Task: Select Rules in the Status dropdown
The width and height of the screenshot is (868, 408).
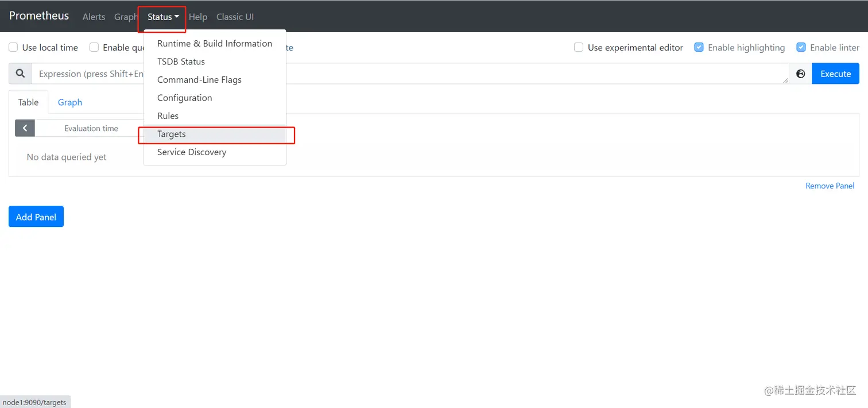Action: coord(215,116)
